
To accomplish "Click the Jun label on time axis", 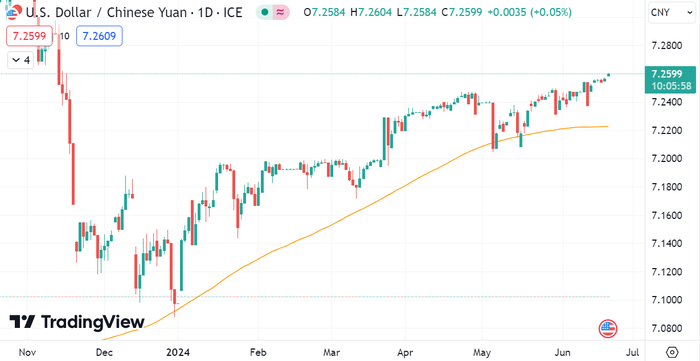I will click(x=562, y=353).
